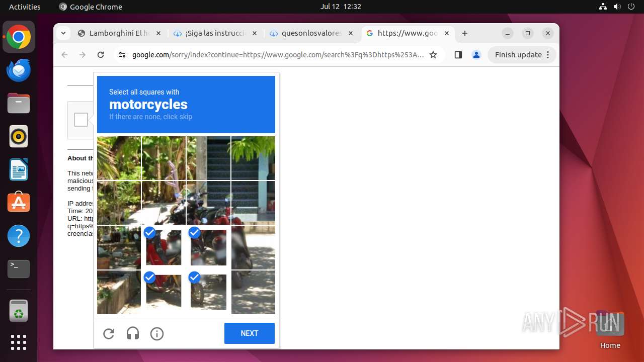
Task: Open a new tab with plus button
Action: pos(465,33)
